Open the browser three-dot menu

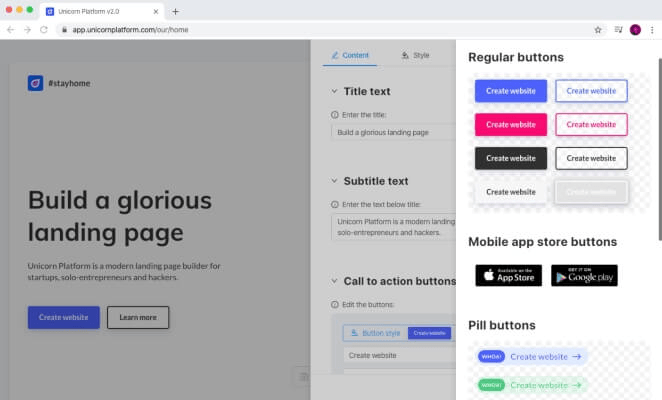tap(652, 30)
